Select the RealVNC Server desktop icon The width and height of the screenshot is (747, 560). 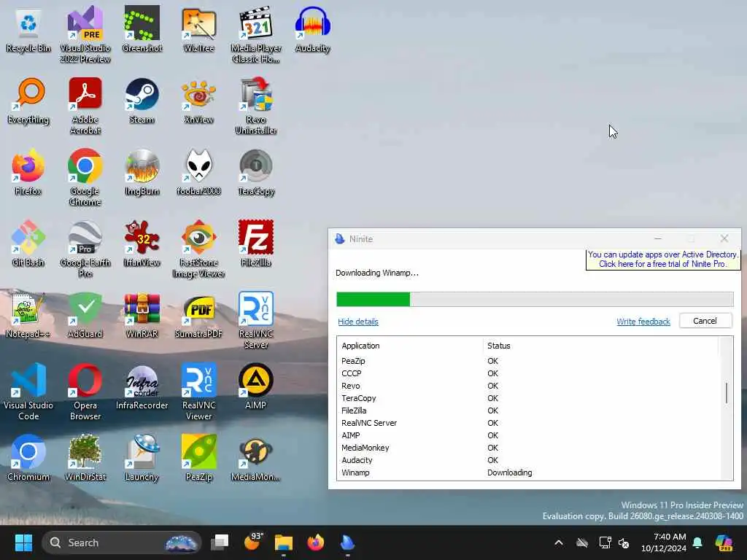(x=256, y=320)
